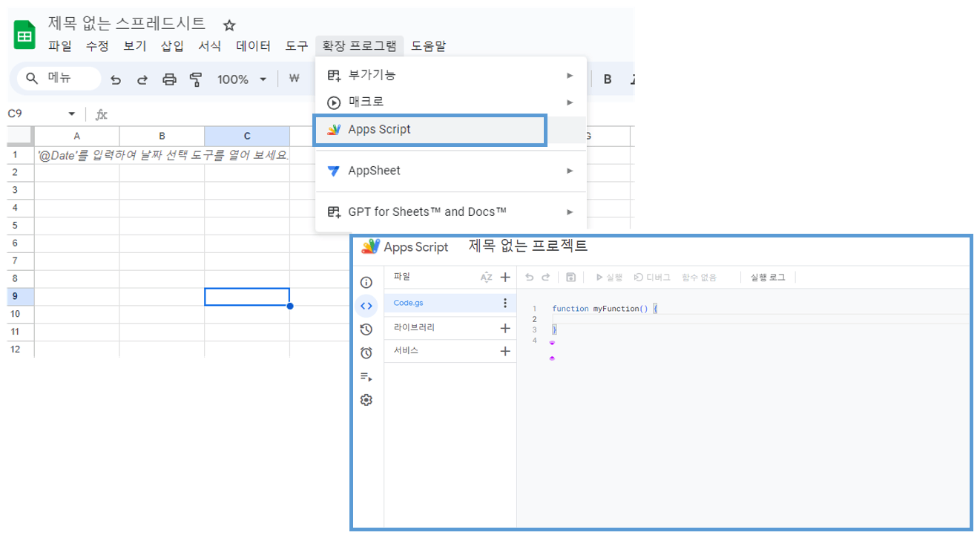
Task: Open the 실행 로그 execution log
Action: pyautogui.click(x=767, y=277)
